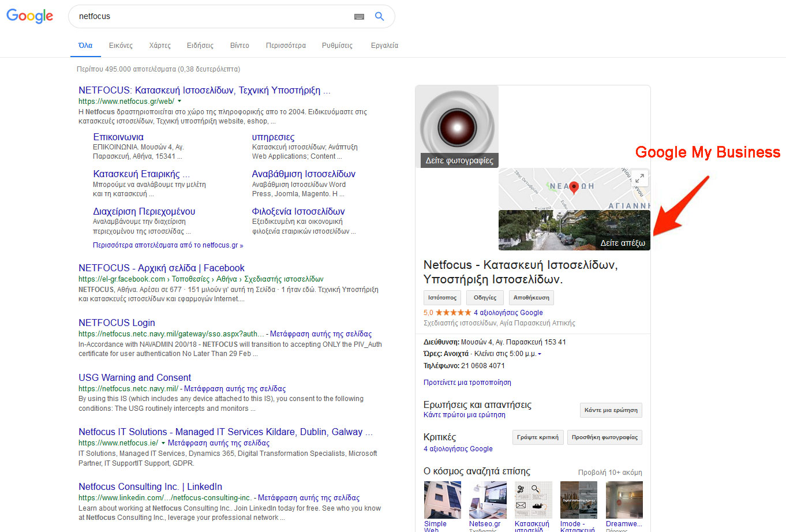Screen dimensions: 786x532
Task: Click the Google logo
Action: point(29,16)
